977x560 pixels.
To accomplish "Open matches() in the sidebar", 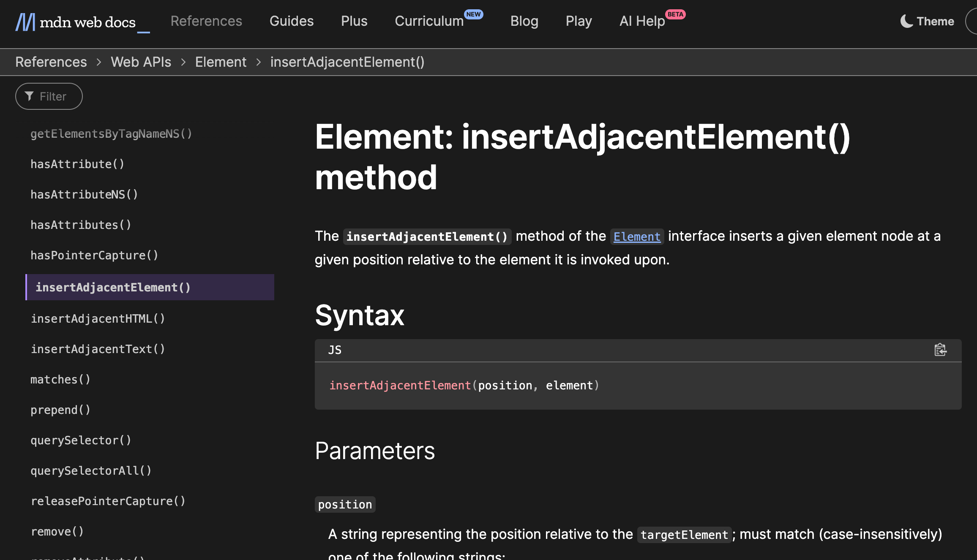I will point(60,380).
